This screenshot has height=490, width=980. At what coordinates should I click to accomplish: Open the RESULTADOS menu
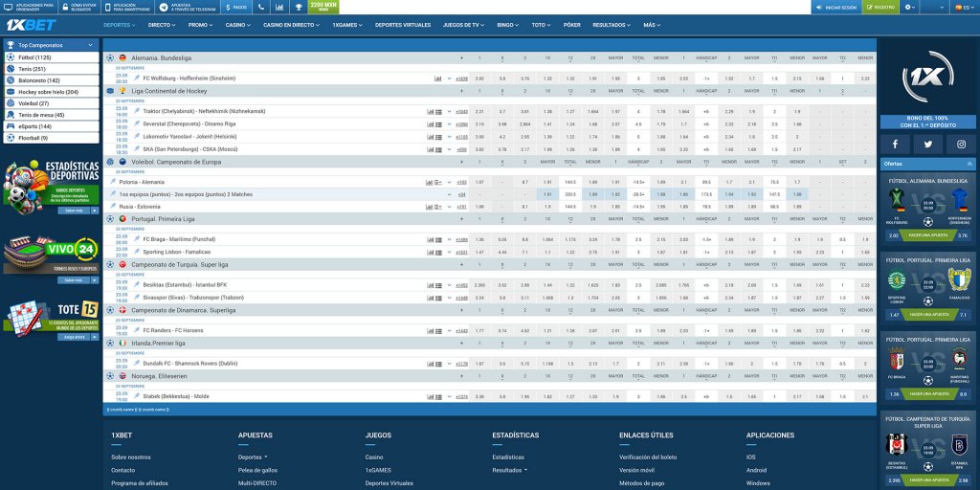(x=612, y=25)
